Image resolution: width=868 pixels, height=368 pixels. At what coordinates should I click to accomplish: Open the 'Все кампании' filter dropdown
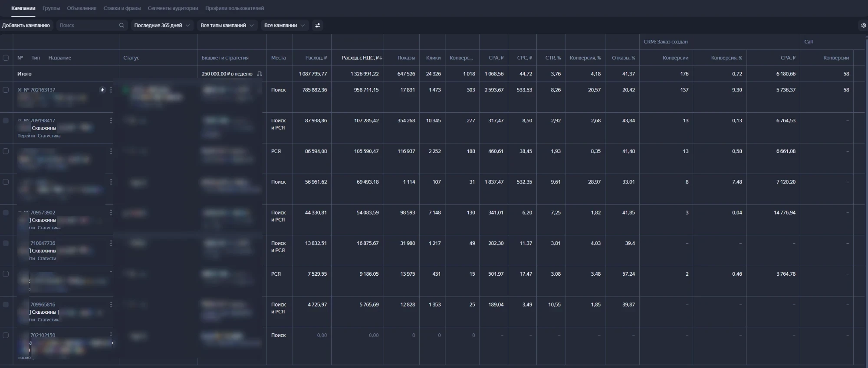[285, 26]
